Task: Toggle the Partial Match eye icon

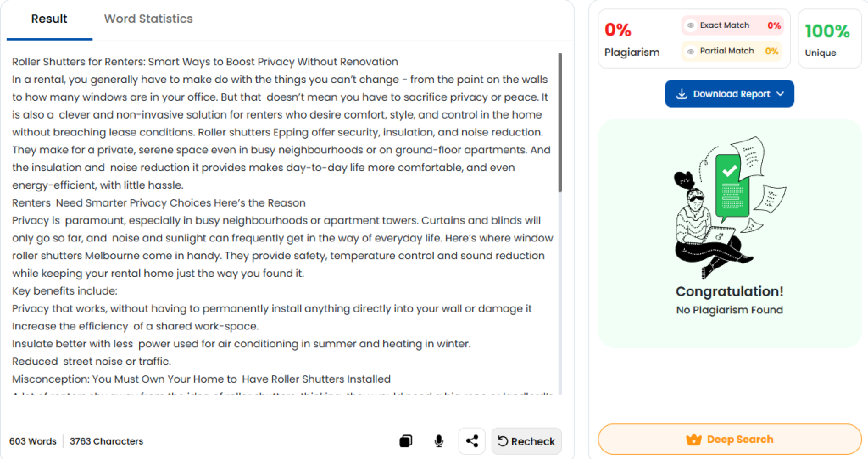Action: (x=691, y=51)
